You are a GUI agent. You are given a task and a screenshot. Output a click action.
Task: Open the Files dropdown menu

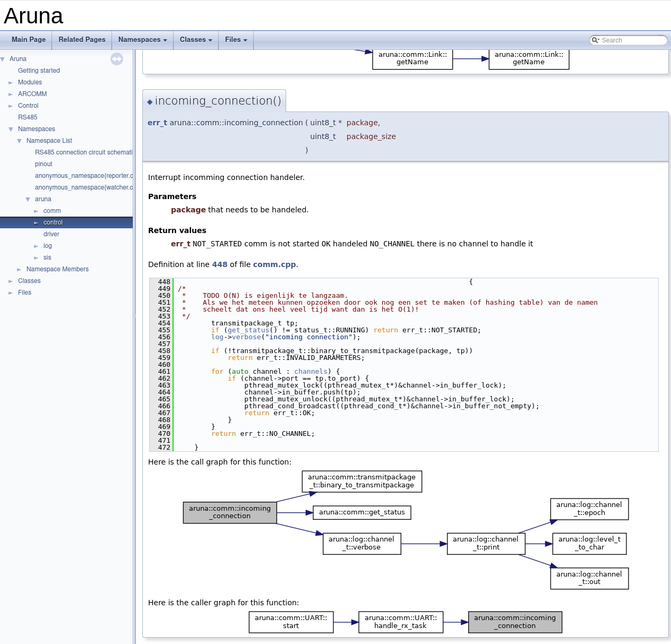(x=236, y=40)
